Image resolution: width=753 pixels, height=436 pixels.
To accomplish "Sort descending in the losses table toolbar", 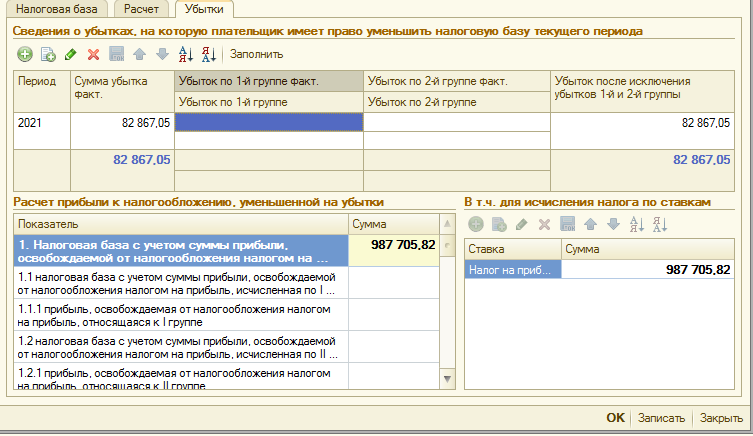I will click(x=208, y=54).
